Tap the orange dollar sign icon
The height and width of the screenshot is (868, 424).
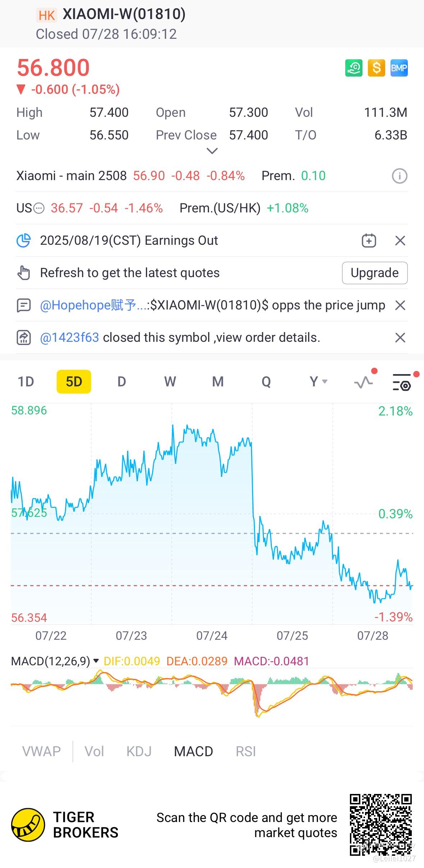click(376, 68)
